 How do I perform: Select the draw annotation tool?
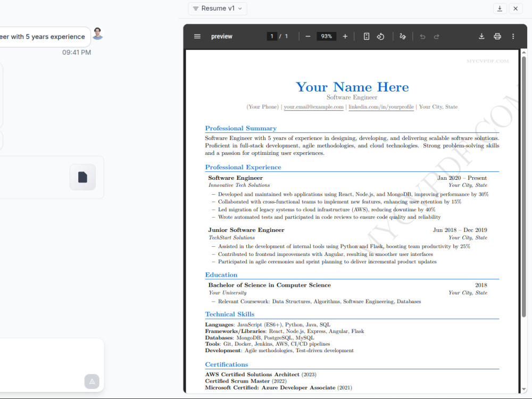[x=403, y=36]
